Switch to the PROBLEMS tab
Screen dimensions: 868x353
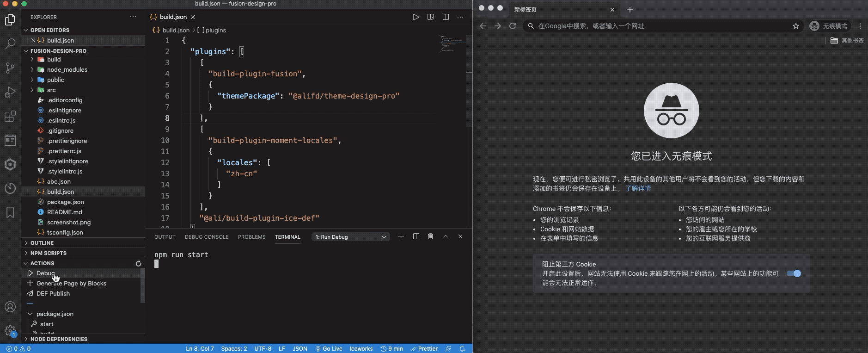[x=252, y=237]
